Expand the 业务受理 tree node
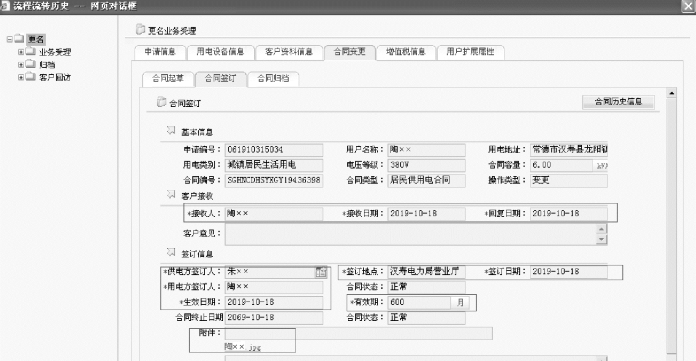 pos(20,52)
